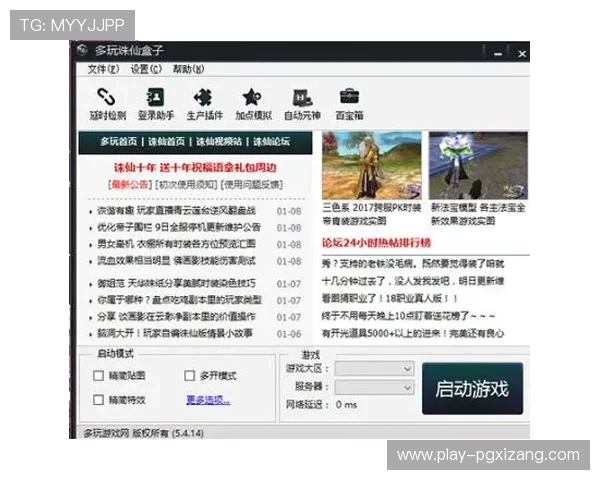
Task: Expand the 游戏大区 dropdown
Action: [374, 369]
